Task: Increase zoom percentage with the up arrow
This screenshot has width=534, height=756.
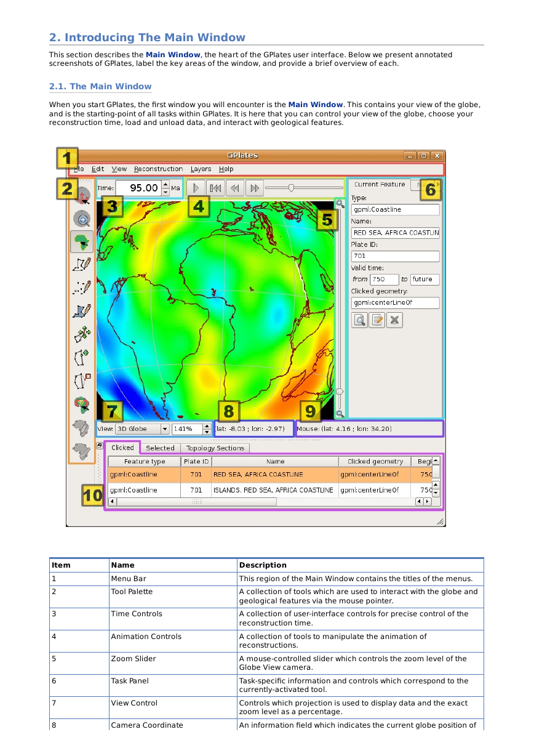Action: tap(207, 426)
